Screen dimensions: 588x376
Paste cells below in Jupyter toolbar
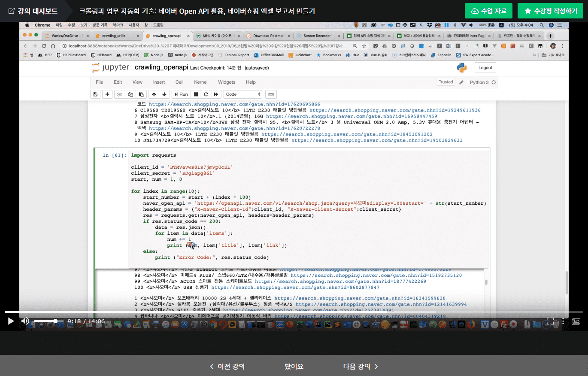tap(141, 94)
